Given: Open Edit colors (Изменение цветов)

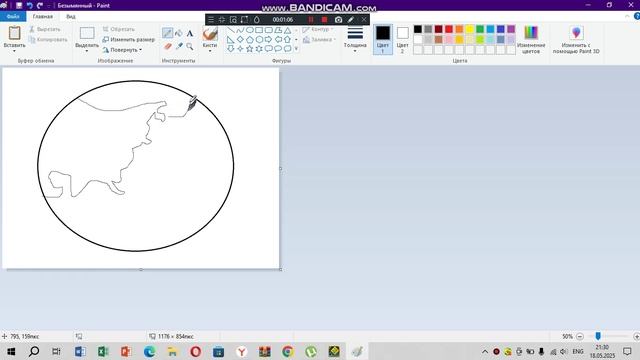Looking at the screenshot, I should 531,39.
